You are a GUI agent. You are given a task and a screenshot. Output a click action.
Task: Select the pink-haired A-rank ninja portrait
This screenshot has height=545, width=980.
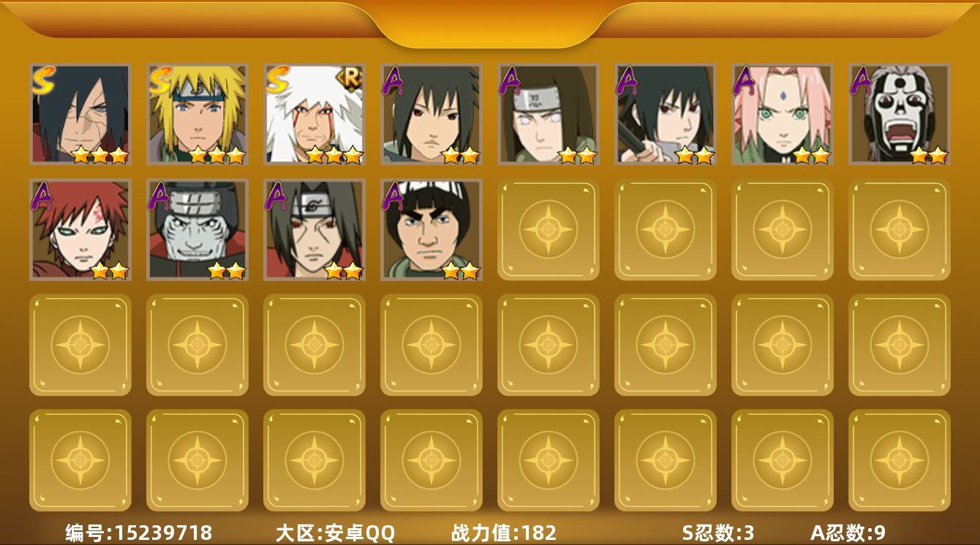pos(783,113)
